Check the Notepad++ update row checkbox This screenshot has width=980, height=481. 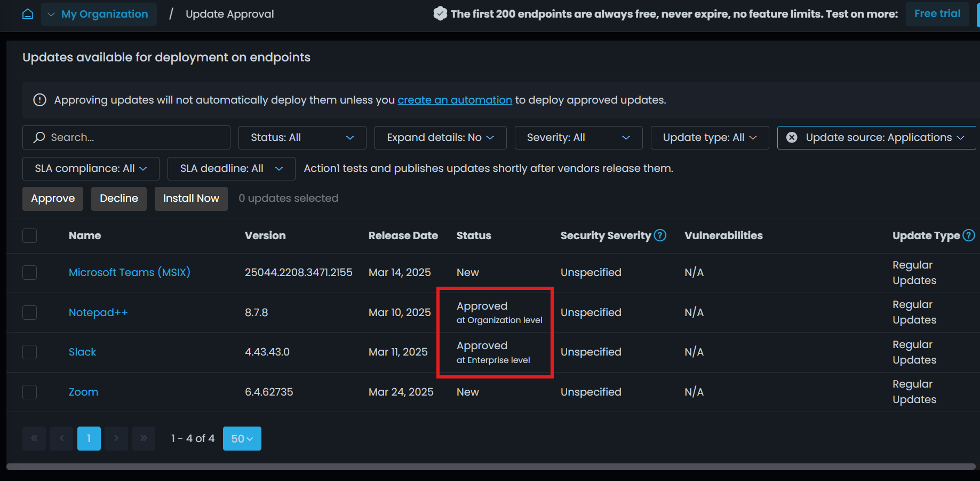[x=29, y=312]
